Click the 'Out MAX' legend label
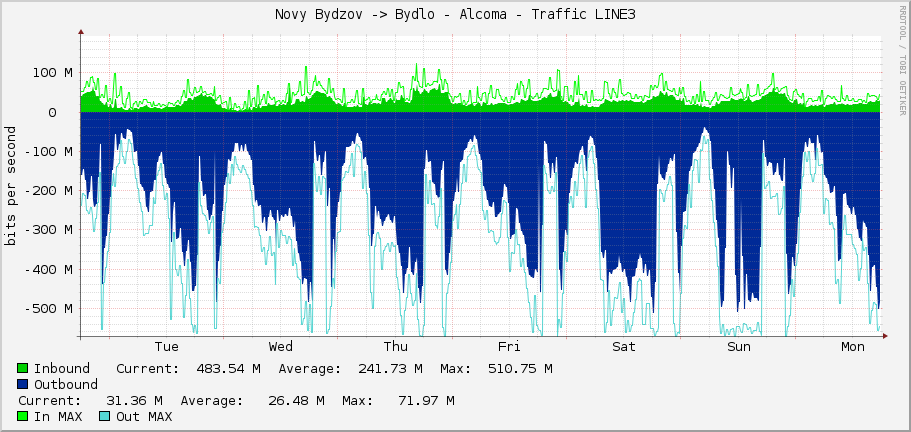 [x=144, y=416]
